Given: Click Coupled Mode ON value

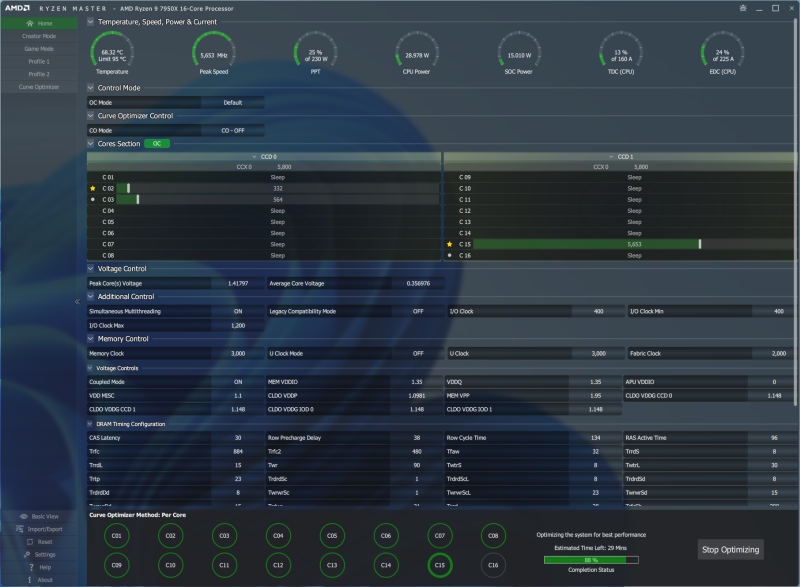Looking at the screenshot, I should [238, 382].
